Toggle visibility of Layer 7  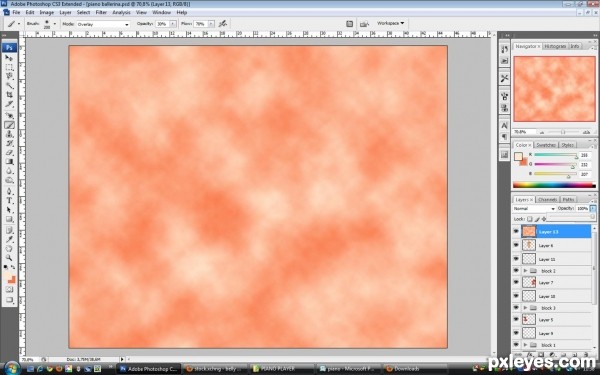(516, 282)
